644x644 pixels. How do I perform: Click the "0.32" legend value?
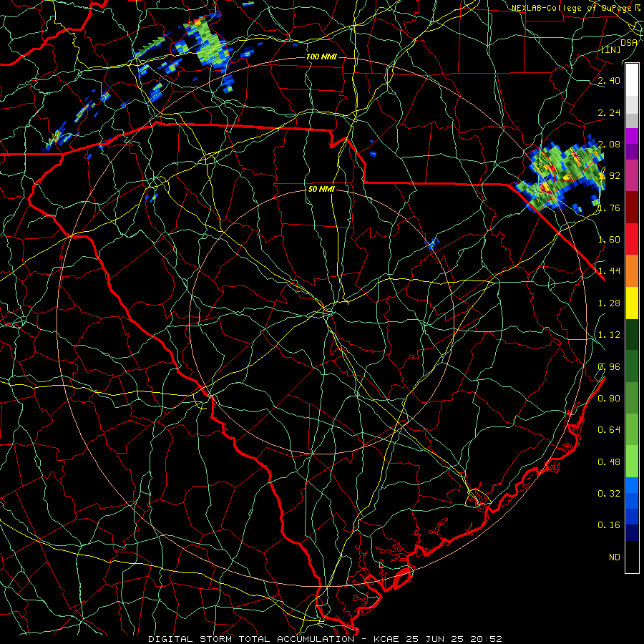pyautogui.click(x=609, y=494)
